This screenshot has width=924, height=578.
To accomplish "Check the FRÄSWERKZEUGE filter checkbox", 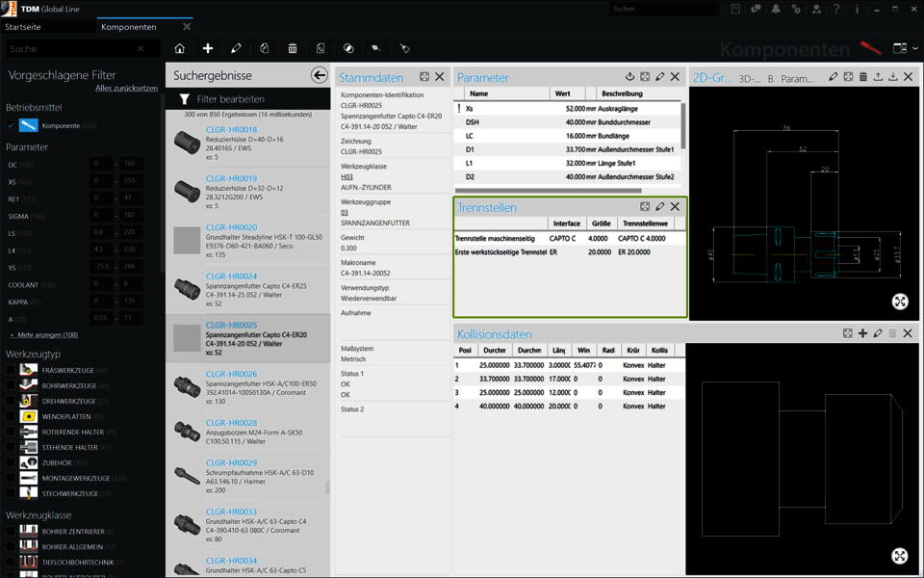I will coord(11,370).
